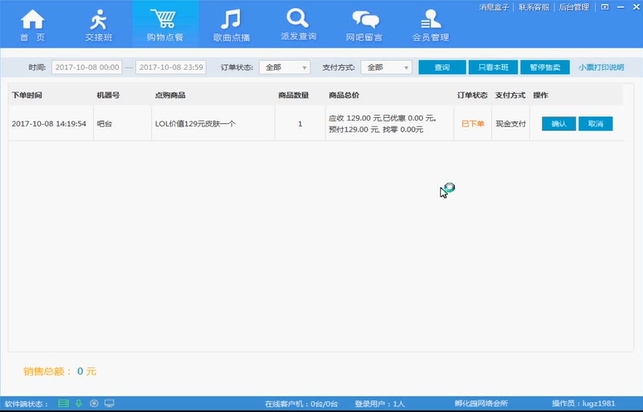
Task: Click the 现金支付 payment cell
Action: (511, 124)
